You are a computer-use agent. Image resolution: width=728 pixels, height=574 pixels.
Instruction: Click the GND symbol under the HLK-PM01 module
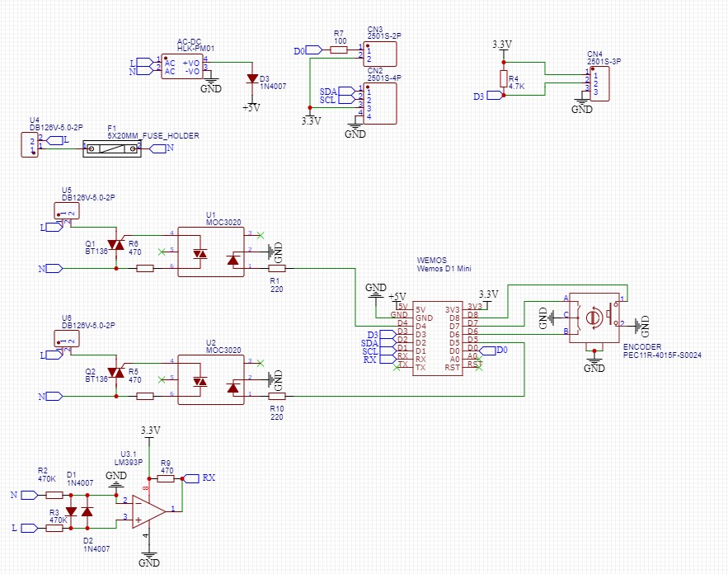(x=211, y=86)
